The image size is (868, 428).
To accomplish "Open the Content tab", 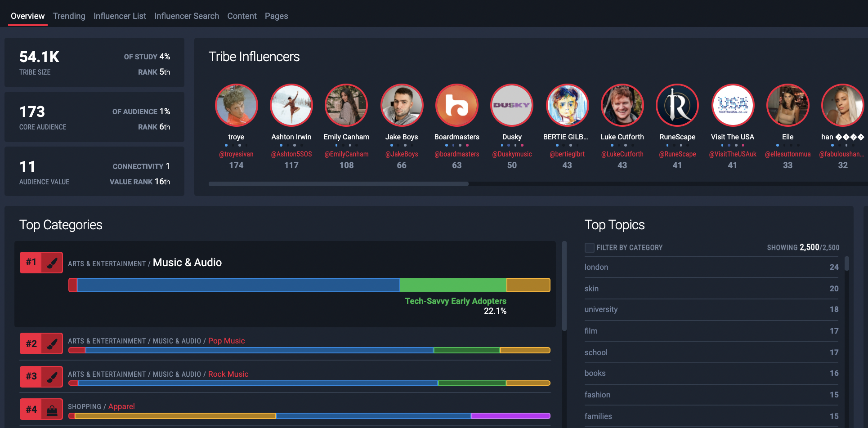I will click(242, 16).
